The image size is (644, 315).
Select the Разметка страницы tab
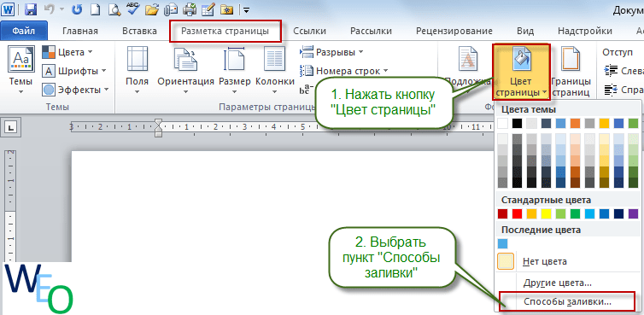point(225,31)
